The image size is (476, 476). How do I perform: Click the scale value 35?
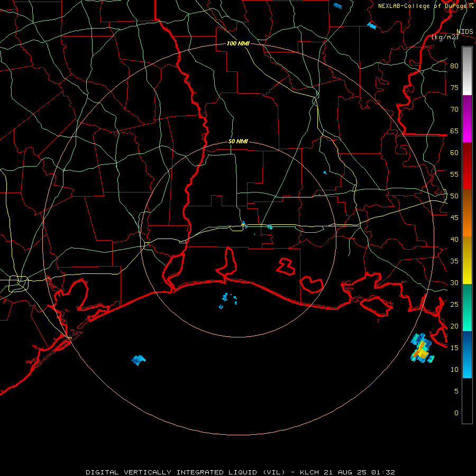coord(454,261)
